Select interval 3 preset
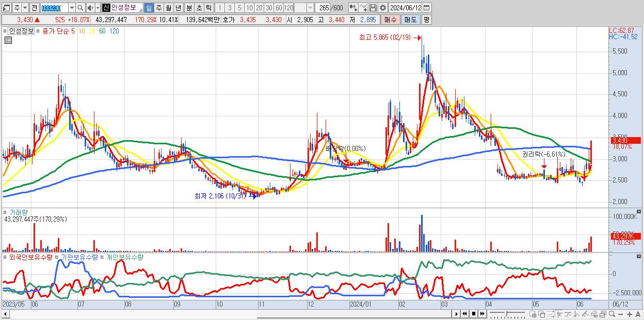Screen dimensions: 644x320 point(230,8)
